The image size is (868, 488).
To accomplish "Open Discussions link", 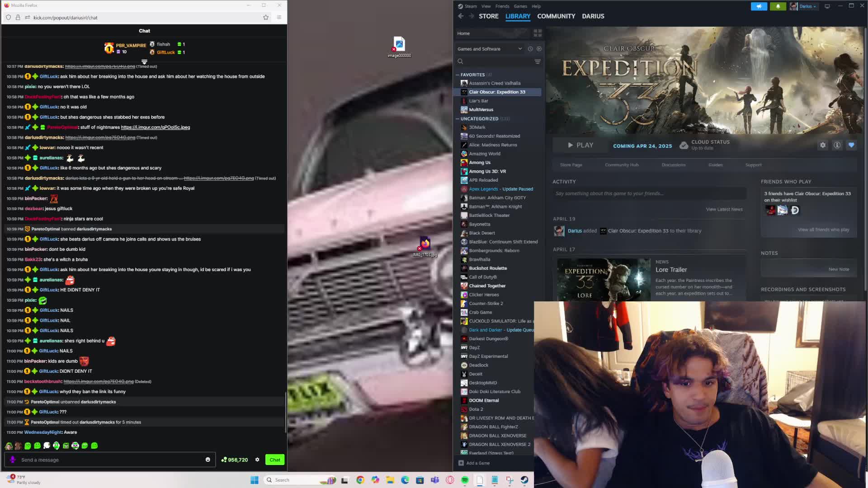I will pos(674,165).
